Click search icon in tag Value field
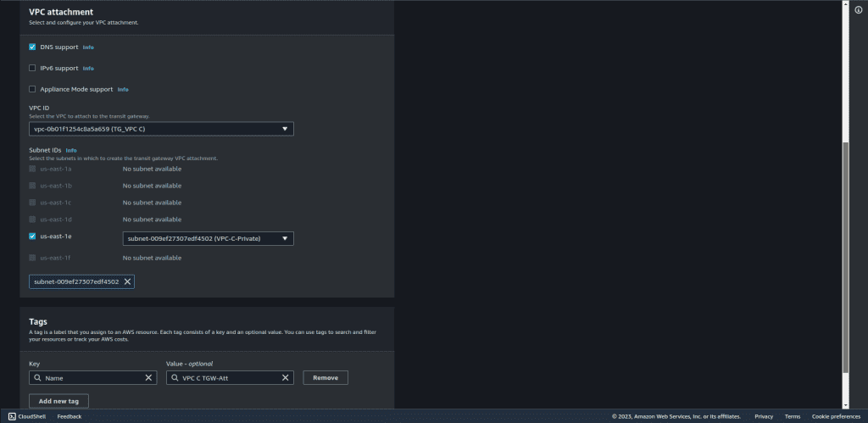The image size is (868, 423). 175,378
